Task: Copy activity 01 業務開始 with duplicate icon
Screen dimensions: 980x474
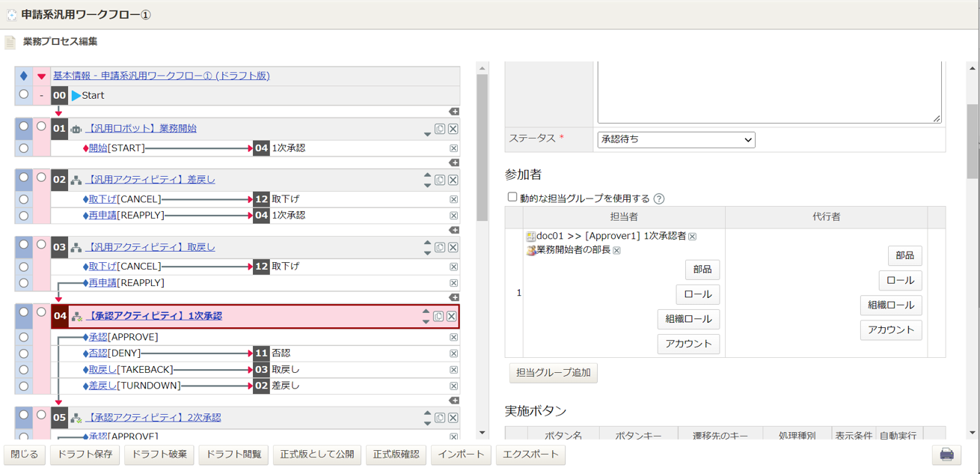Action: [x=440, y=129]
